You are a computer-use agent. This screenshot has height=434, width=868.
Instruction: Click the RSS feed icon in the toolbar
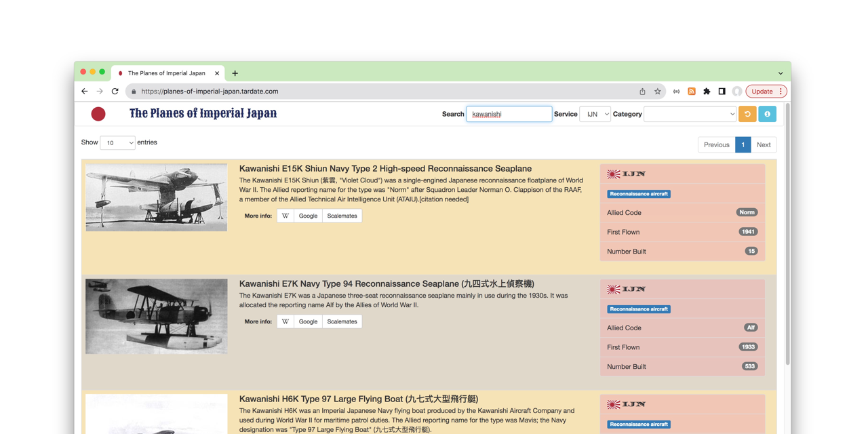tap(691, 91)
